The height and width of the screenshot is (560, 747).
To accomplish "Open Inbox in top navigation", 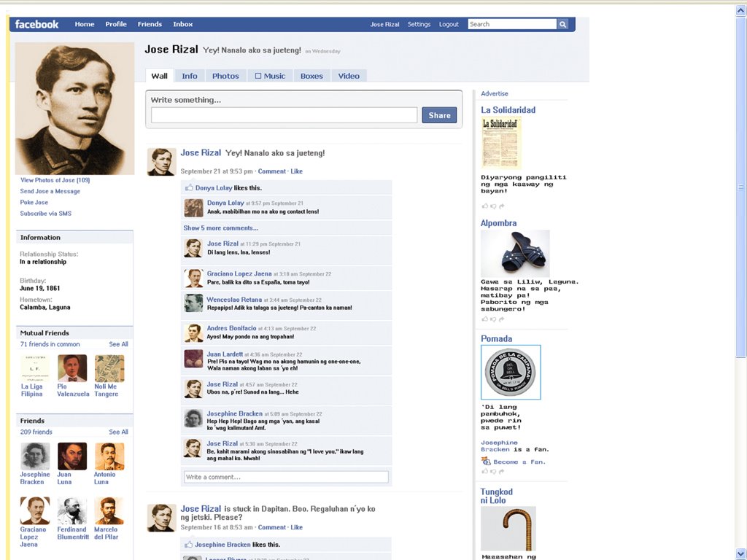I will click(x=183, y=24).
